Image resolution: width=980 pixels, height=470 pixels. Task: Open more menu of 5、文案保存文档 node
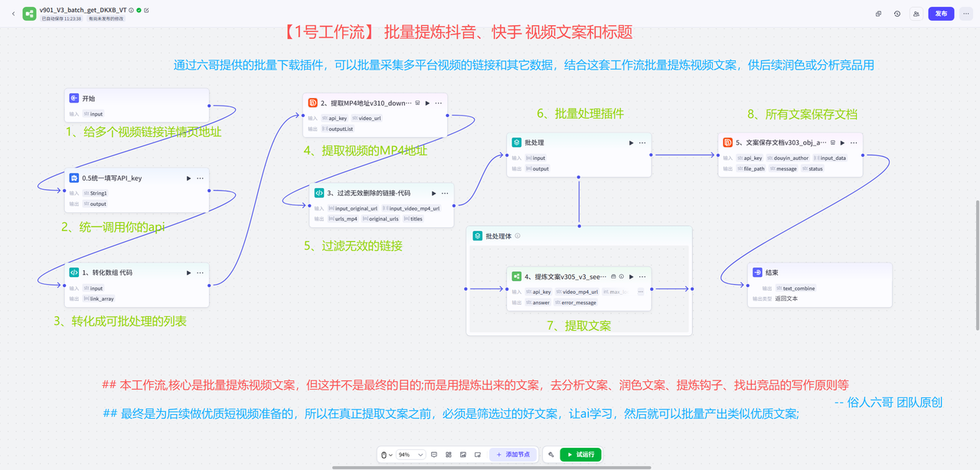(x=854, y=142)
